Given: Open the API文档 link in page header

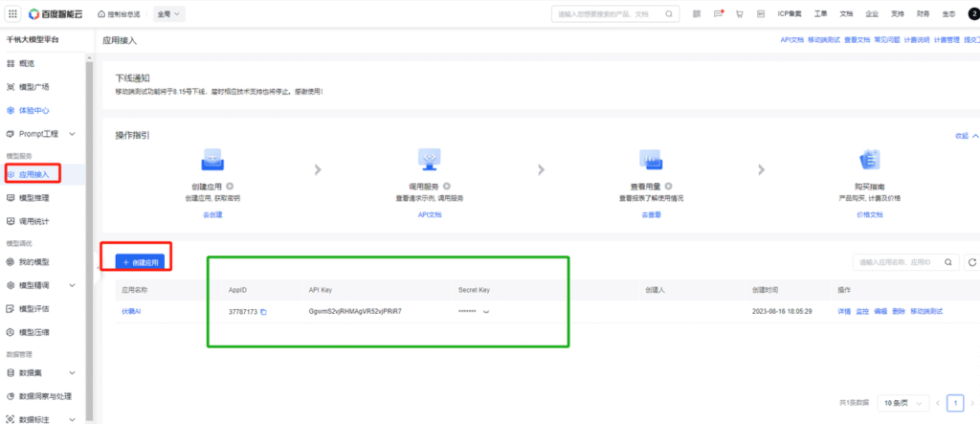Looking at the screenshot, I should click(x=791, y=40).
